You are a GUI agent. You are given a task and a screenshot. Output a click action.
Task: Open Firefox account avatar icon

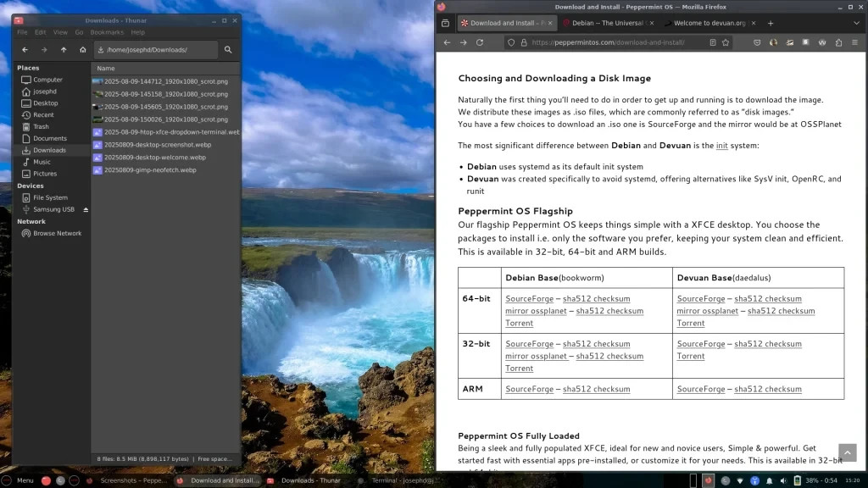[x=773, y=42]
